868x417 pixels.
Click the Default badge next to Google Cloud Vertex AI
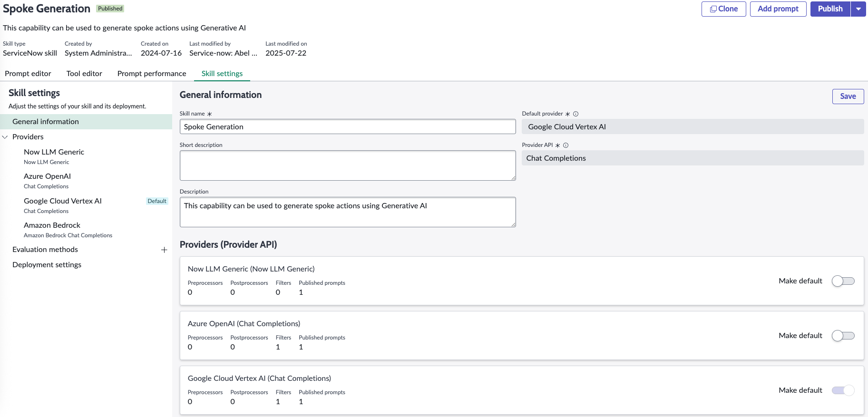tap(157, 201)
